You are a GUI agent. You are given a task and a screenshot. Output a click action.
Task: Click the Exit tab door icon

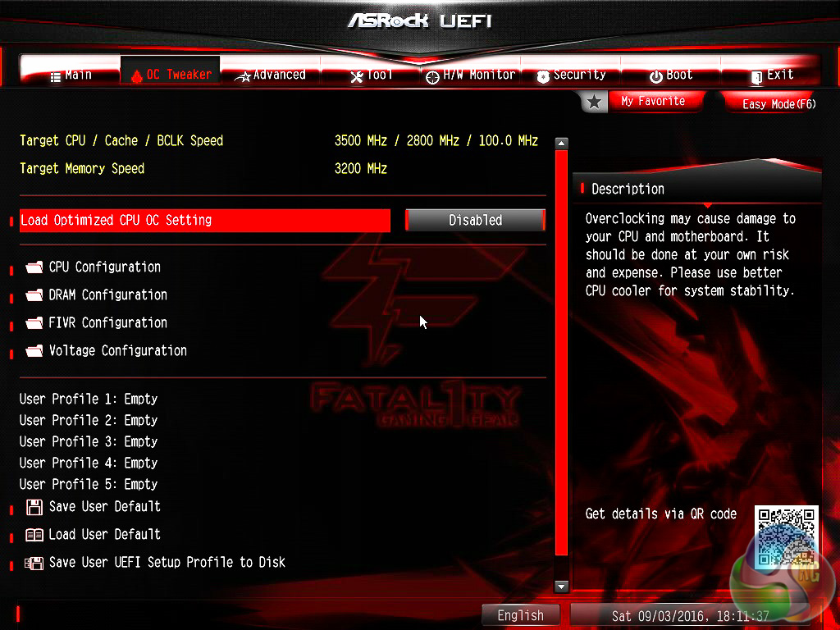click(756, 78)
